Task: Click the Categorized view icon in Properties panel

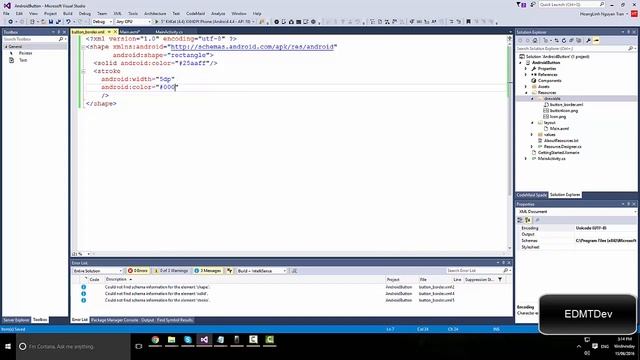Action: [520, 220]
